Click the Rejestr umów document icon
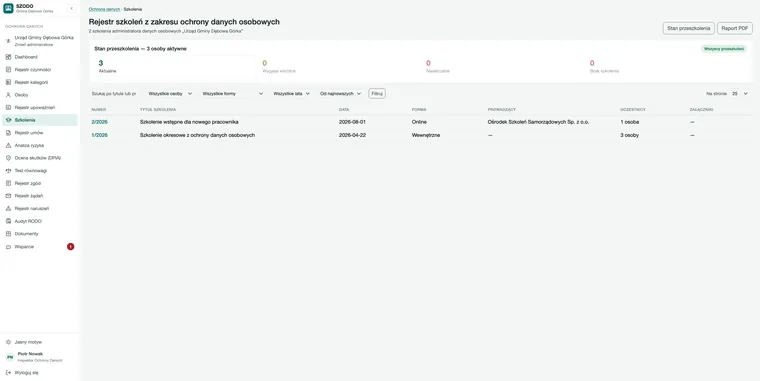 point(8,133)
